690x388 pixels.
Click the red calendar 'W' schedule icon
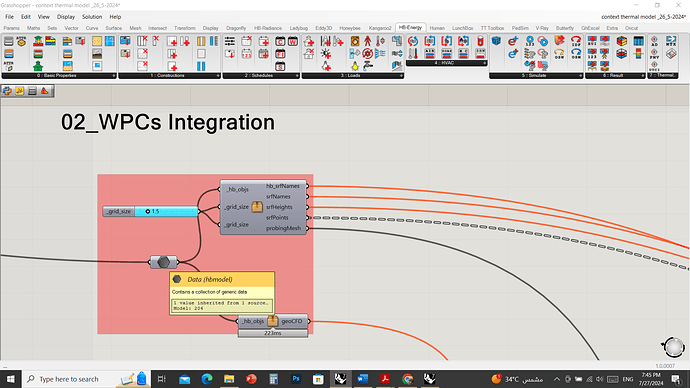[293, 42]
